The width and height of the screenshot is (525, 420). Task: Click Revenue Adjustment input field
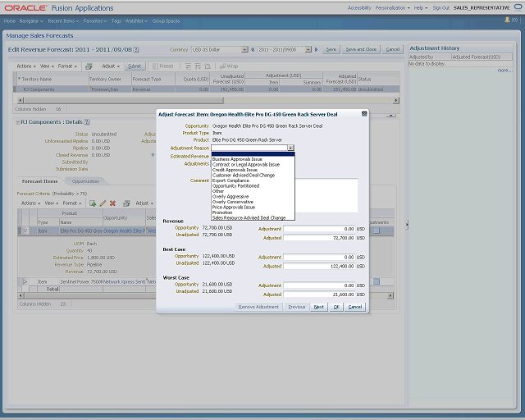tap(319, 229)
